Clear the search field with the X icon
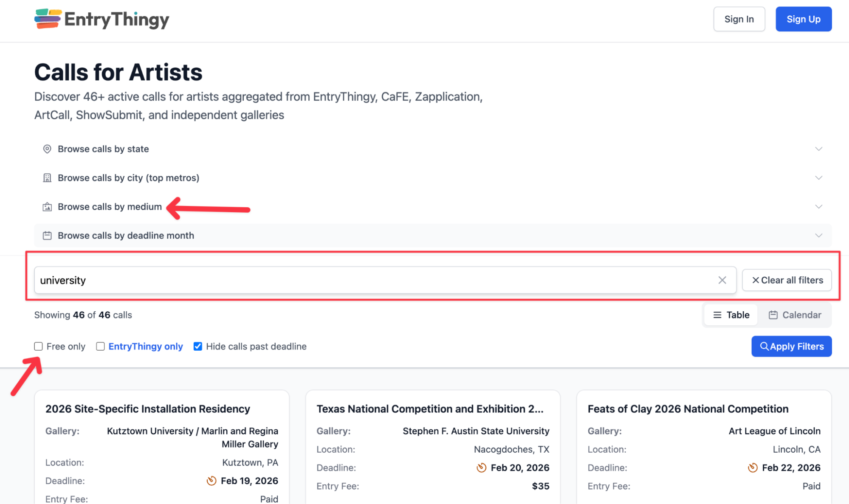 [722, 280]
